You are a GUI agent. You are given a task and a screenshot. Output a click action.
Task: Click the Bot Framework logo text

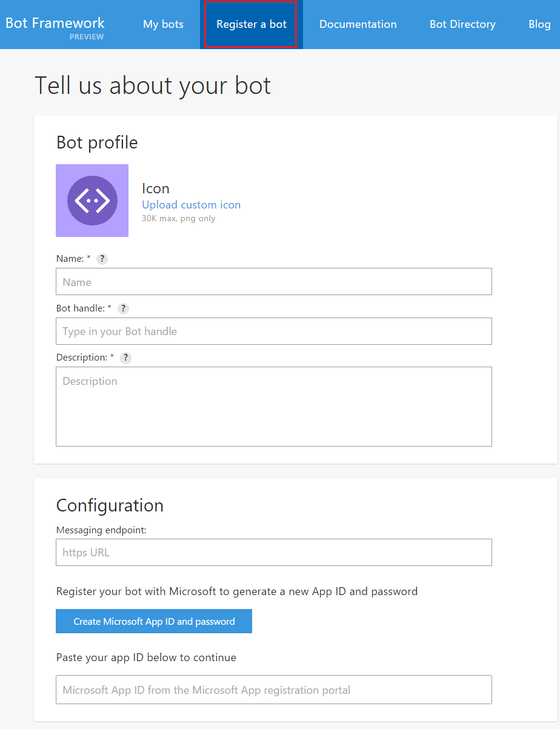click(55, 23)
